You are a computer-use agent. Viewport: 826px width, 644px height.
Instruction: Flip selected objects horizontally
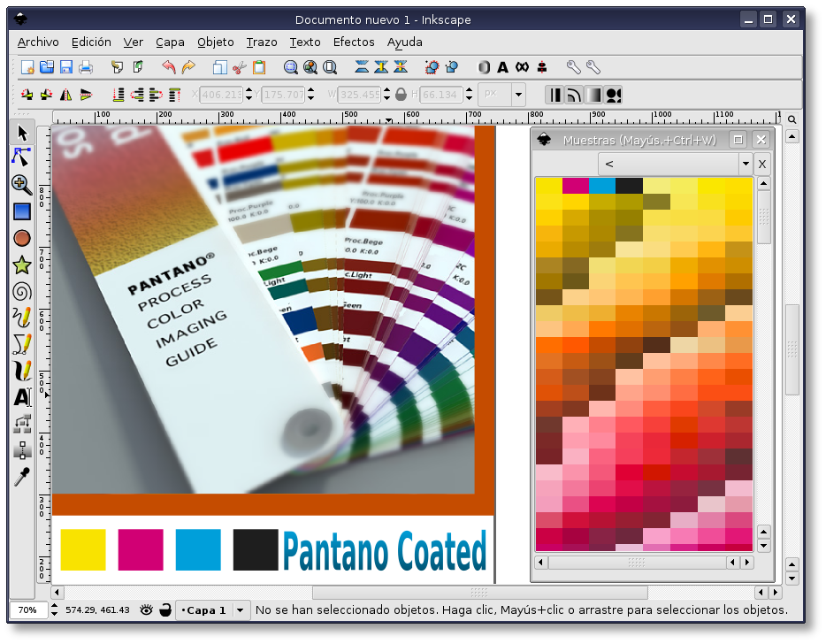click(x=65, y=95)
